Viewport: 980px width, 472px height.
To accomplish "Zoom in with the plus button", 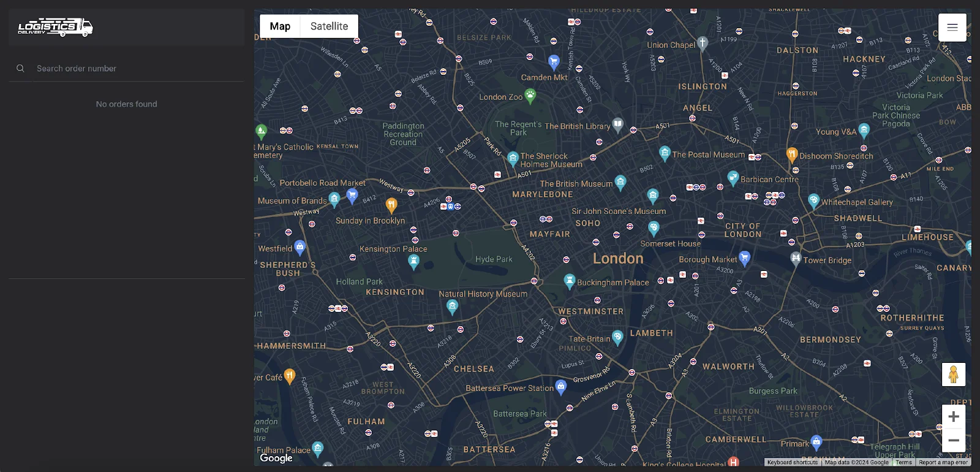I will click(x=954, y=417).
